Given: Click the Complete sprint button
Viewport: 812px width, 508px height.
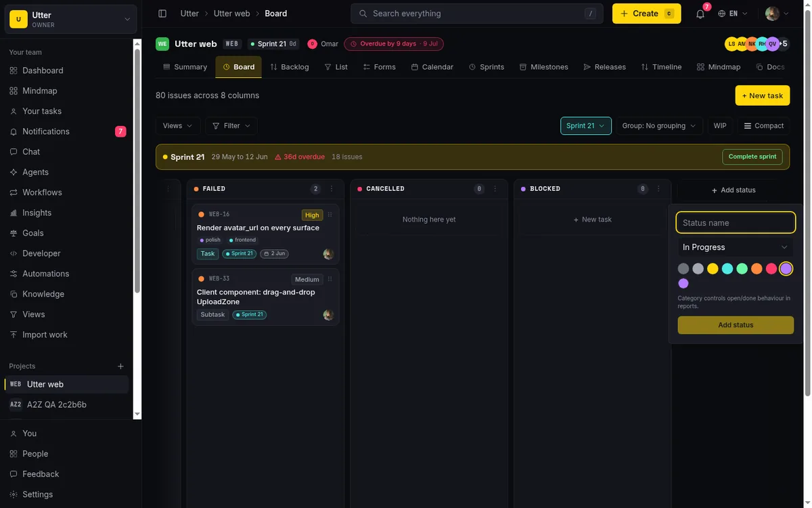Looking at the screenshot, I should [x=752, y=156].
